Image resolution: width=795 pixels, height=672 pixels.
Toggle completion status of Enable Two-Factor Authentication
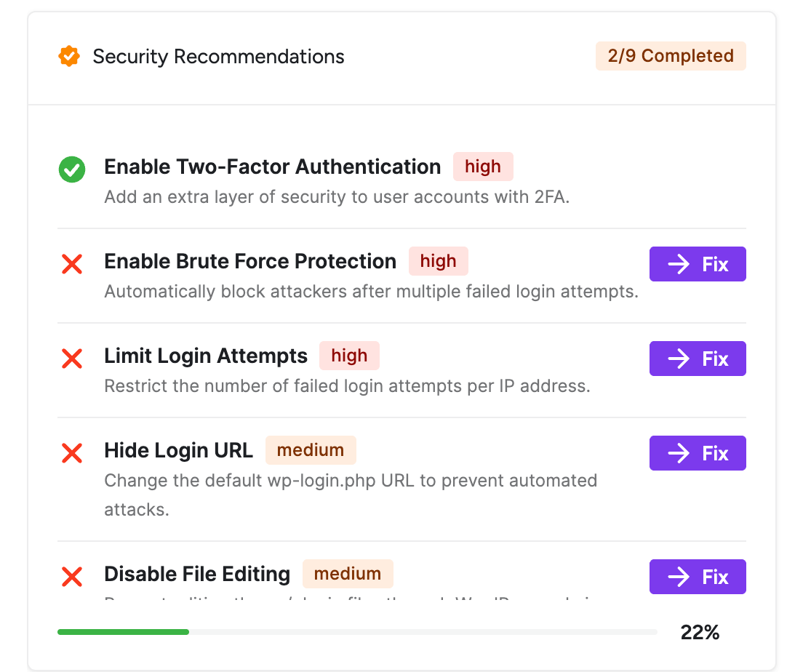(x=72, y=169)
